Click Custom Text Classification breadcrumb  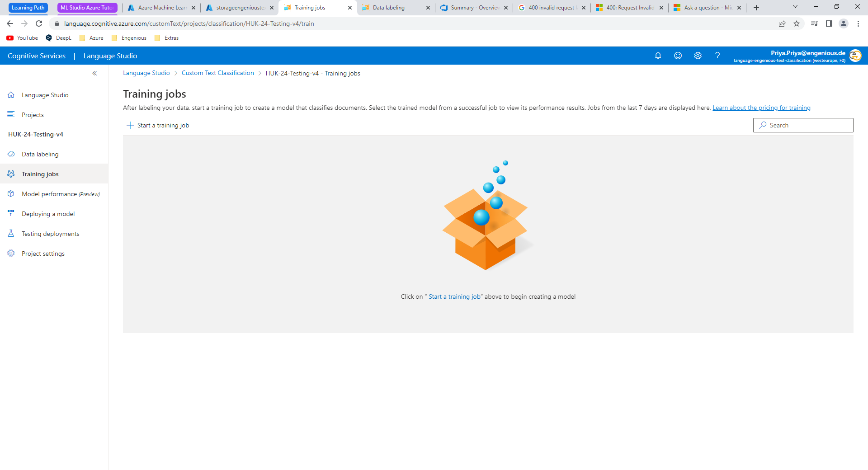tap(218, 73)
